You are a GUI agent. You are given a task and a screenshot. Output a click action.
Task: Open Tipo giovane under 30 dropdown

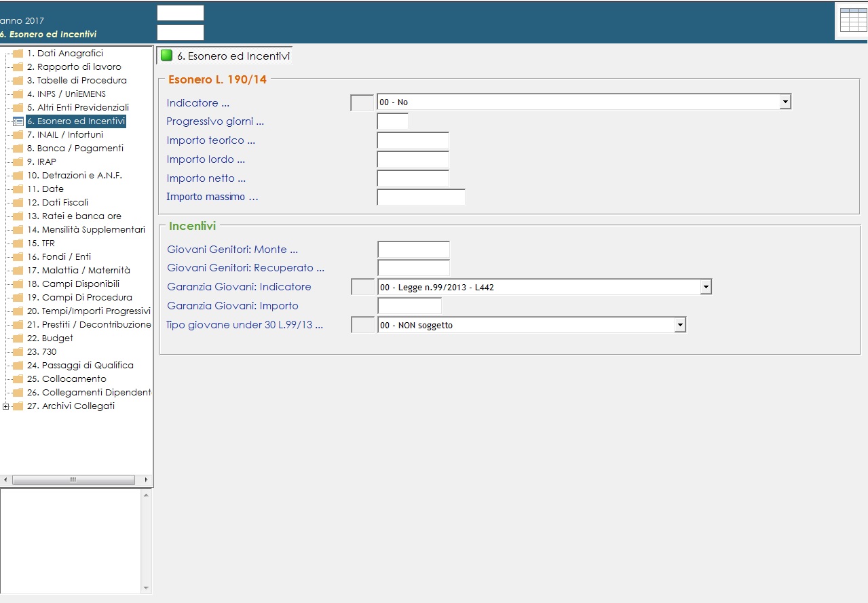[x=680, y=325]
